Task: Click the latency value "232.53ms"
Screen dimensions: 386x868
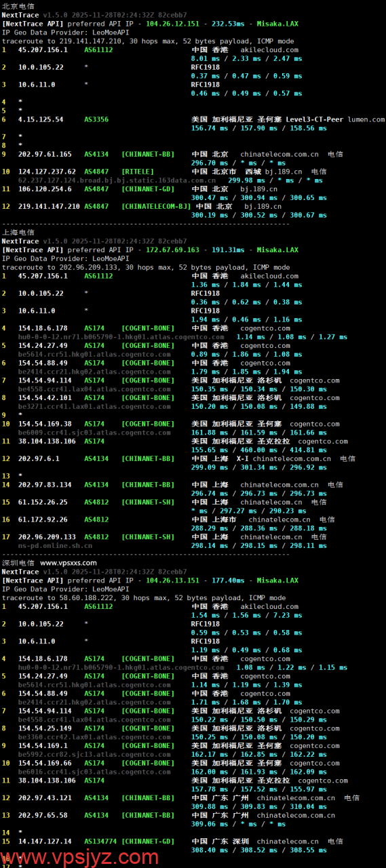Action: tap(229, 23)
